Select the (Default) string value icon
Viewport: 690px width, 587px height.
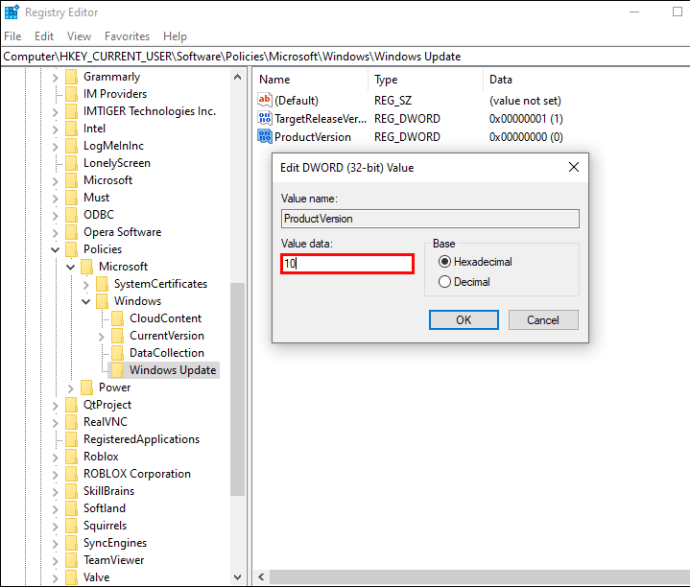(x=264, y=100)
